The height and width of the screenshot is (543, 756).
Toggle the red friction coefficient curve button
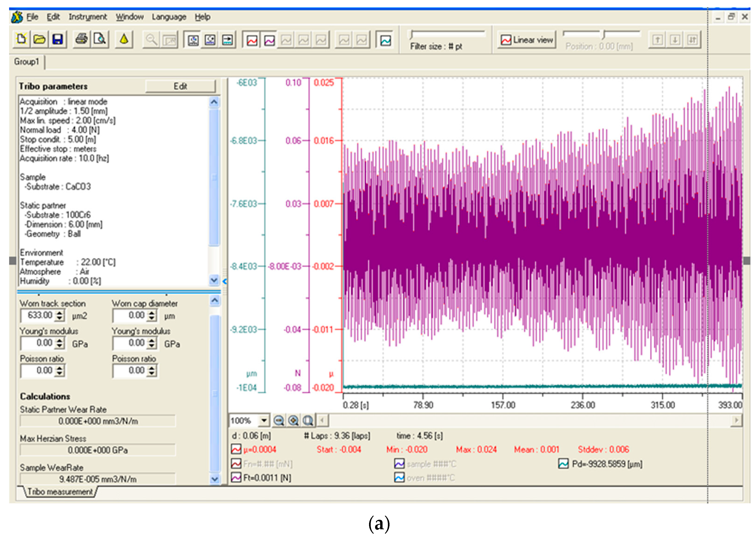(252, 40)
